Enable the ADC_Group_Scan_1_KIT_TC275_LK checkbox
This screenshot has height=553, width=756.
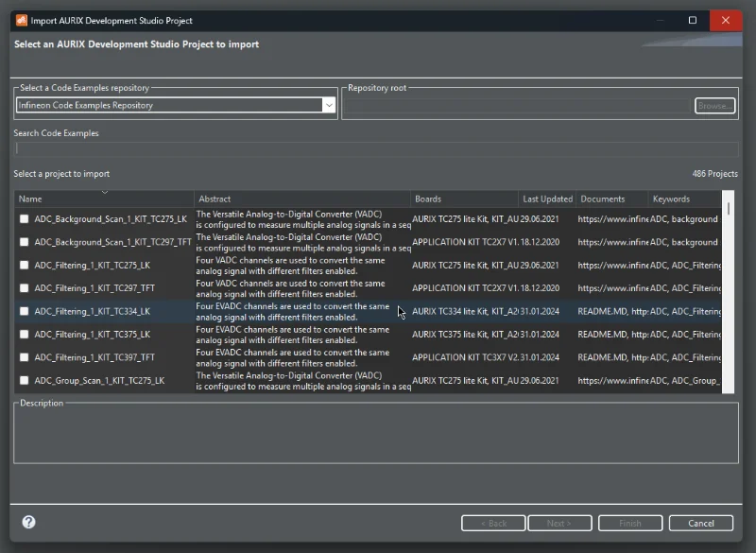coord(25,381)
